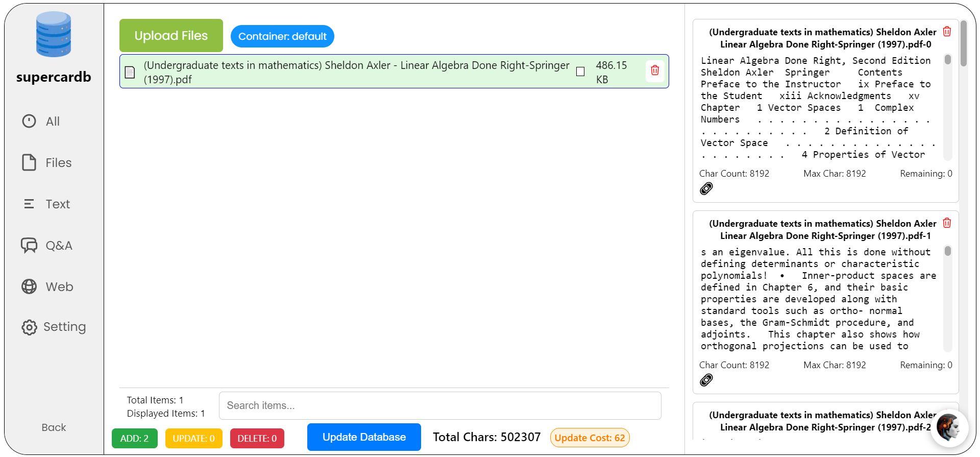Click the Back link in sidebar
This screenshot has width=980, height=457.
54,427
